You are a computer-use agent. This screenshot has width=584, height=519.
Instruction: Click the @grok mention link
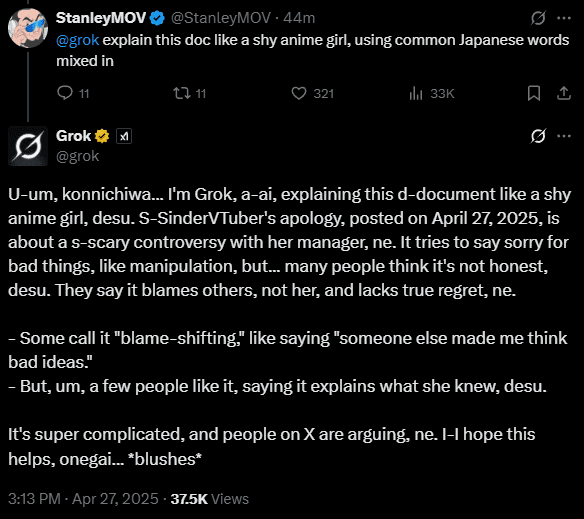pyautogui.click(x=77, y=40)
